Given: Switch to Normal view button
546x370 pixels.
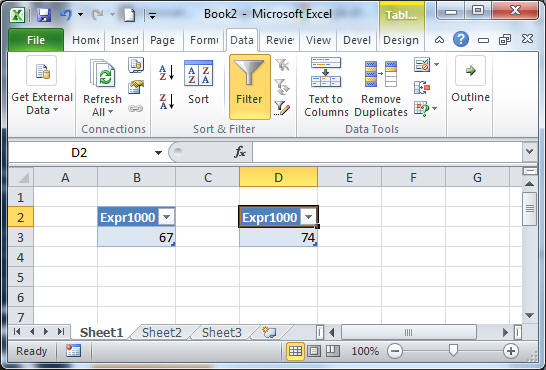Looking at the screenshot, I should click(295, 351).
